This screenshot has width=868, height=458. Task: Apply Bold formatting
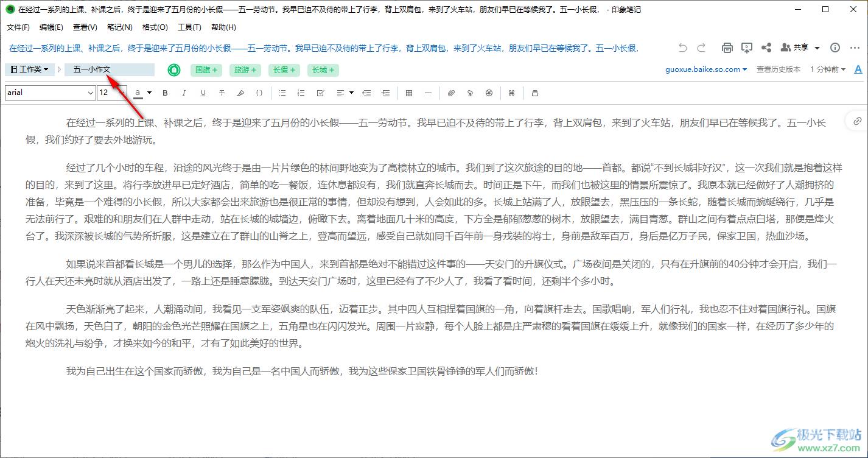coord(165,93)
